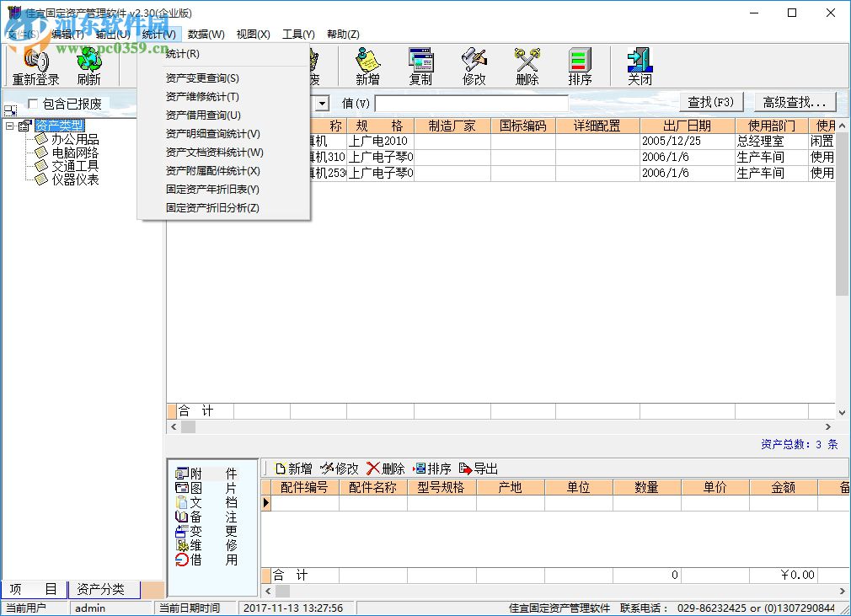Open the field dropdown beside 值(V) input

point(322,102)
